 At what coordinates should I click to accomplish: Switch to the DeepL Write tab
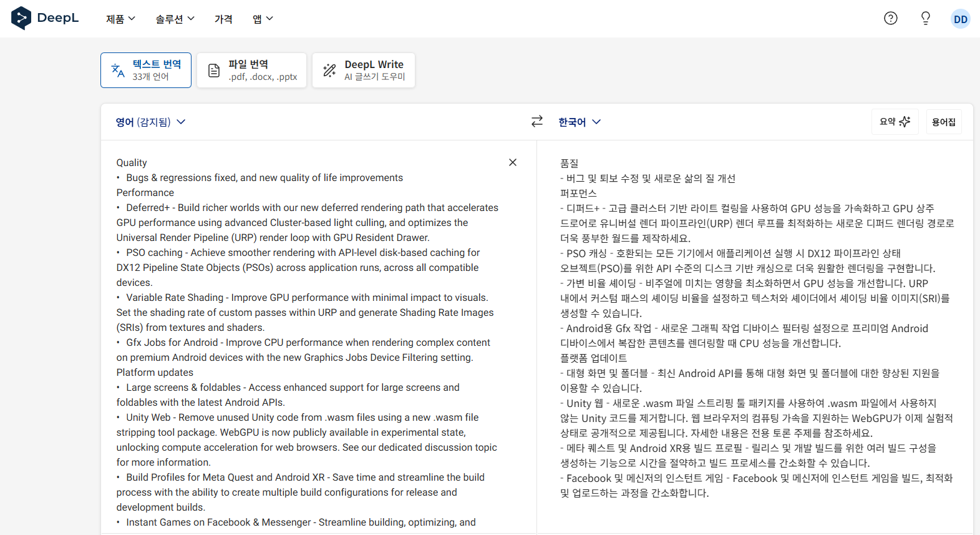[364, 70]
